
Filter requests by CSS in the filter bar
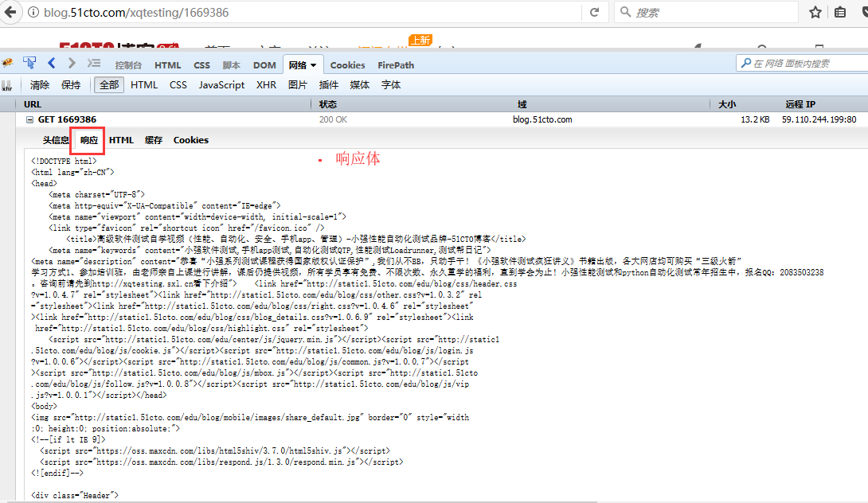[178, 84]
